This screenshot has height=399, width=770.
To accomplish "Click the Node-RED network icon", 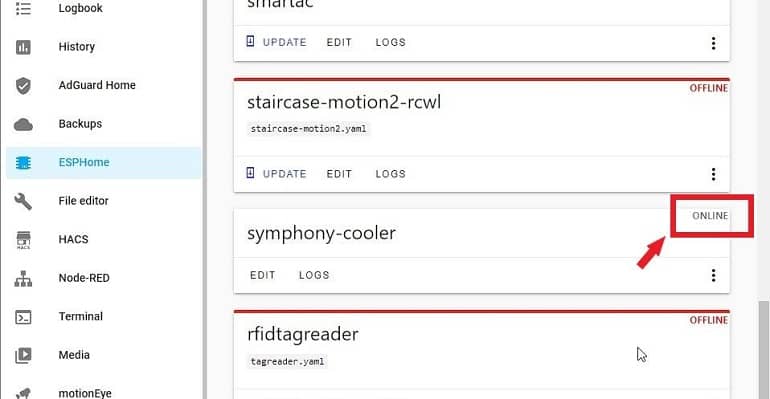I will (x=23, y=278).
